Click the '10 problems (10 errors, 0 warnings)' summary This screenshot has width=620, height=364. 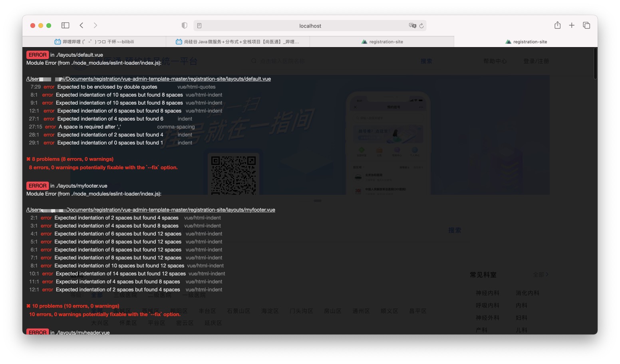click(x=73, y=306)
